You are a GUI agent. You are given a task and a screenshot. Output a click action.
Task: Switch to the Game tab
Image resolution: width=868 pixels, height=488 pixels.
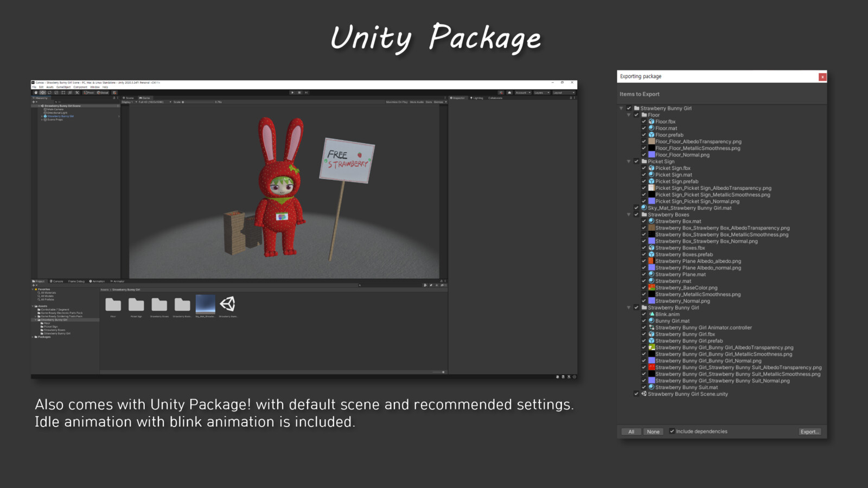[144, 98]
